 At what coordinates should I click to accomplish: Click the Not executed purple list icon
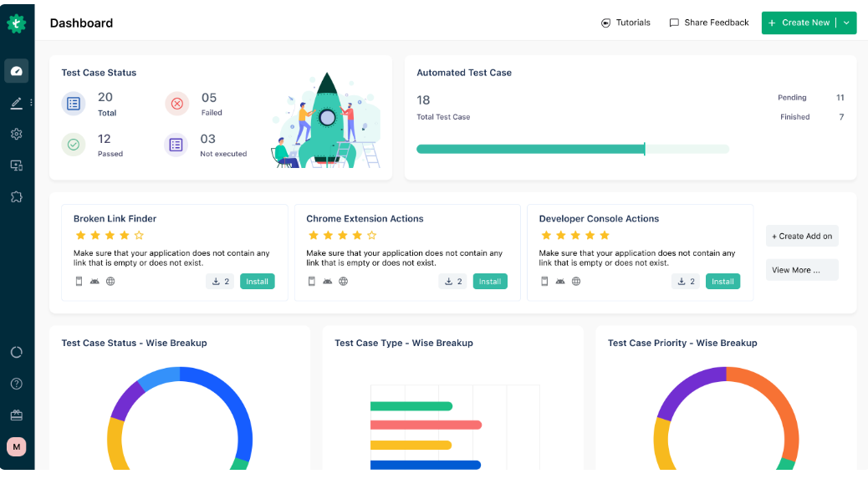pyautogui.click(x=176, y=145)
